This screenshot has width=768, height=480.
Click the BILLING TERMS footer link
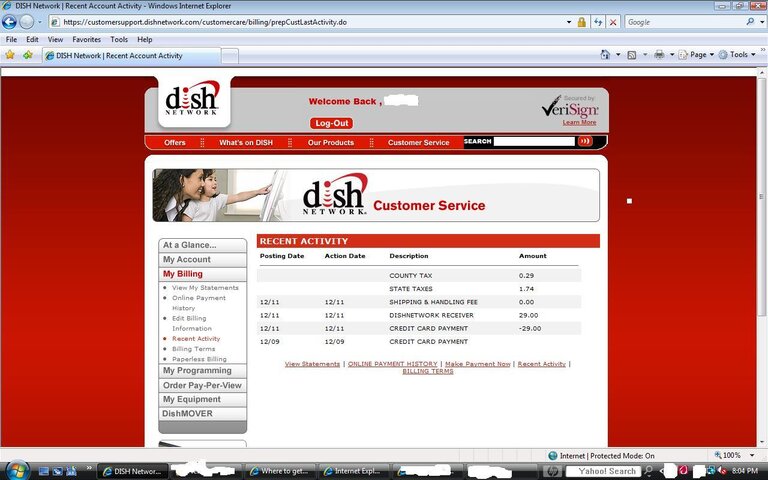(428, 371)
